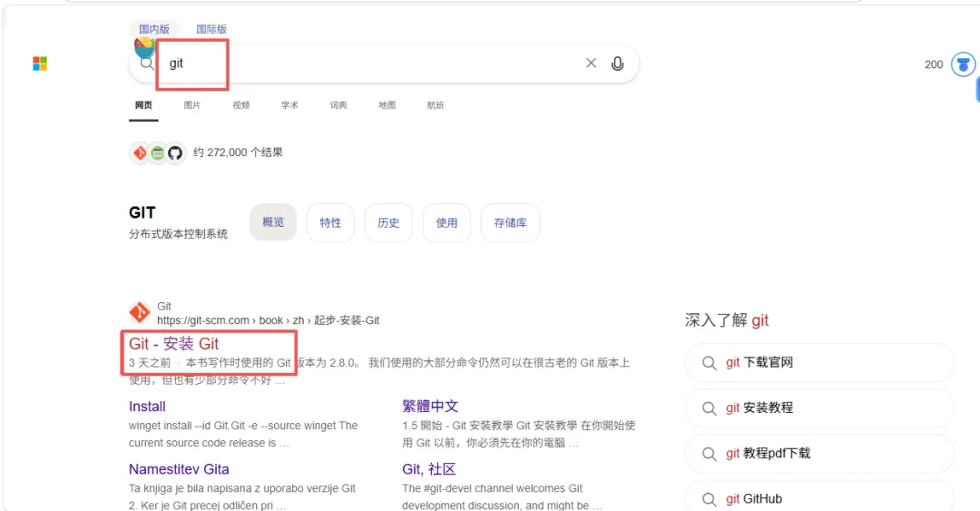
Task: Click the Microsoft logo icon
Action: point(40,64)
